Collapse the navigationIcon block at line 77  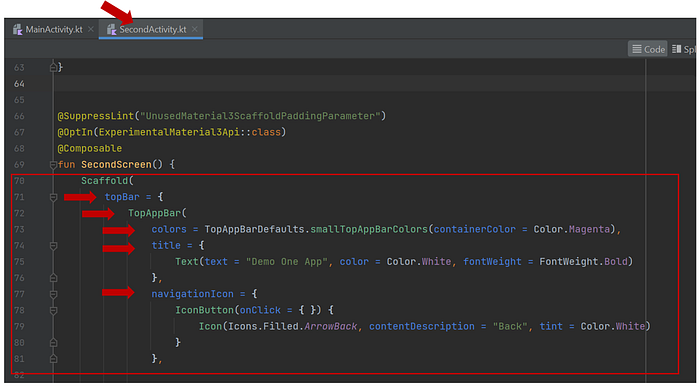53,295
